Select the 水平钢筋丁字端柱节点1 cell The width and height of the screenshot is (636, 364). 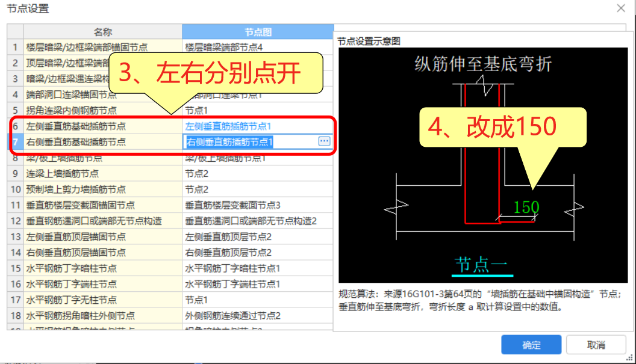[258, 284]
